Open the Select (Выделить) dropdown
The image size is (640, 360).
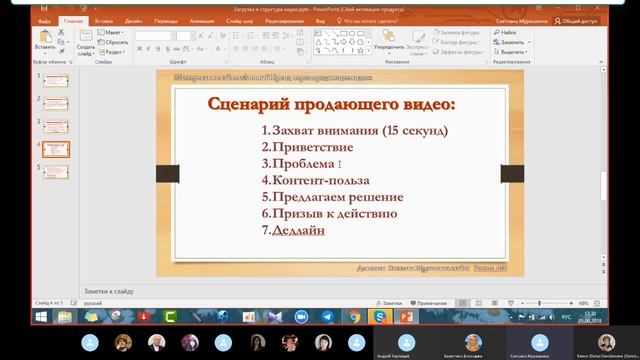511,52
